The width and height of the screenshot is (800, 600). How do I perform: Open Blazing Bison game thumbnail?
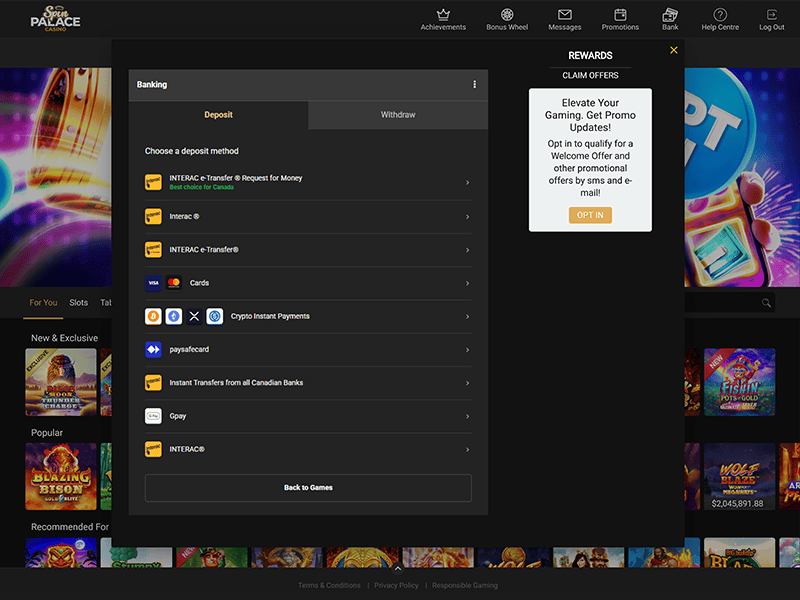[x=61, y=477]
